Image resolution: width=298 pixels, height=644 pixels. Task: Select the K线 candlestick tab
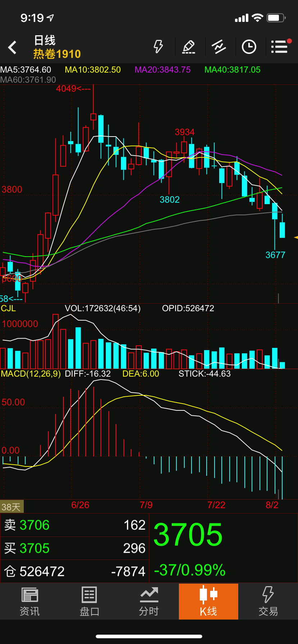(208, 601)
